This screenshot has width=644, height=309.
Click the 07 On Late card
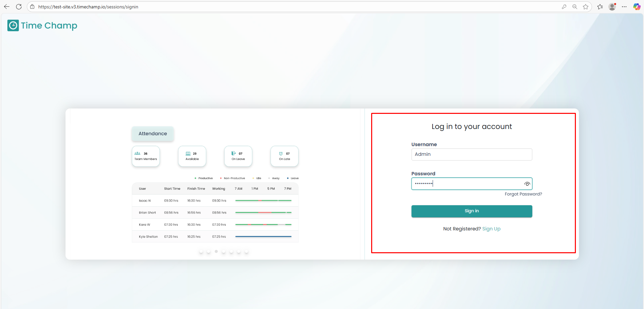(285, 156)
